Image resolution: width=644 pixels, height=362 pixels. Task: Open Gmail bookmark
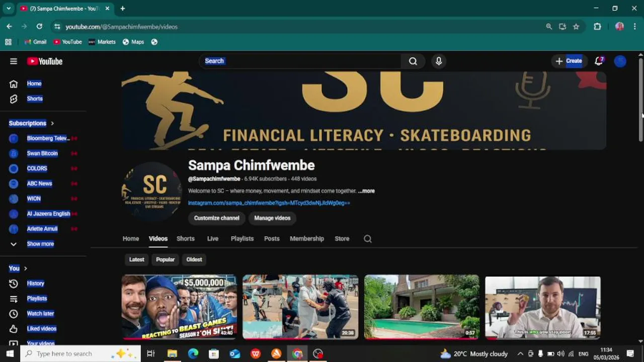click(x=35, y=42)
